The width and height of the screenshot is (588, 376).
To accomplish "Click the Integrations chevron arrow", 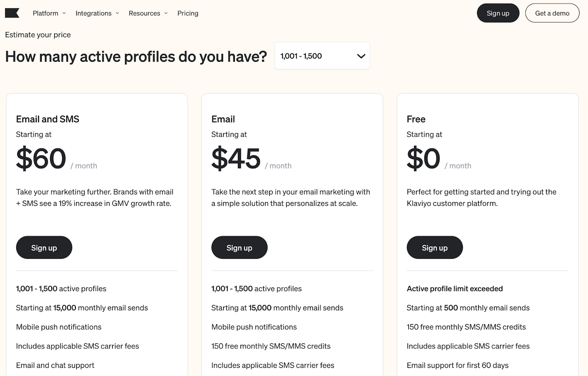I will (x=118, y=13).
